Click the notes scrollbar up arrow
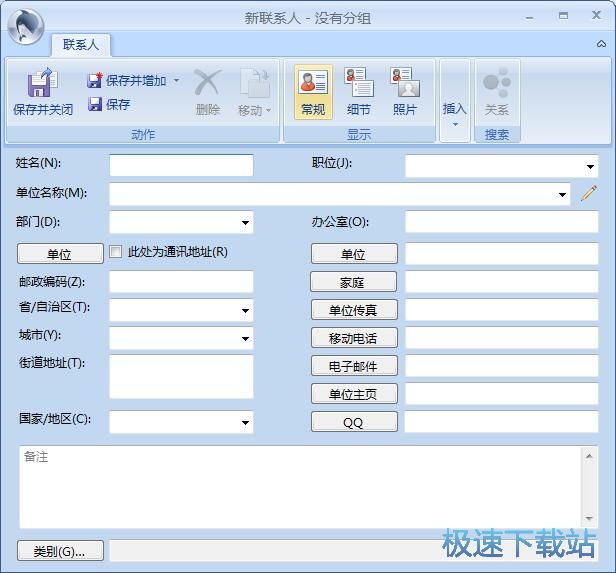This screenshot has width=616, height=573. [589, 456]
